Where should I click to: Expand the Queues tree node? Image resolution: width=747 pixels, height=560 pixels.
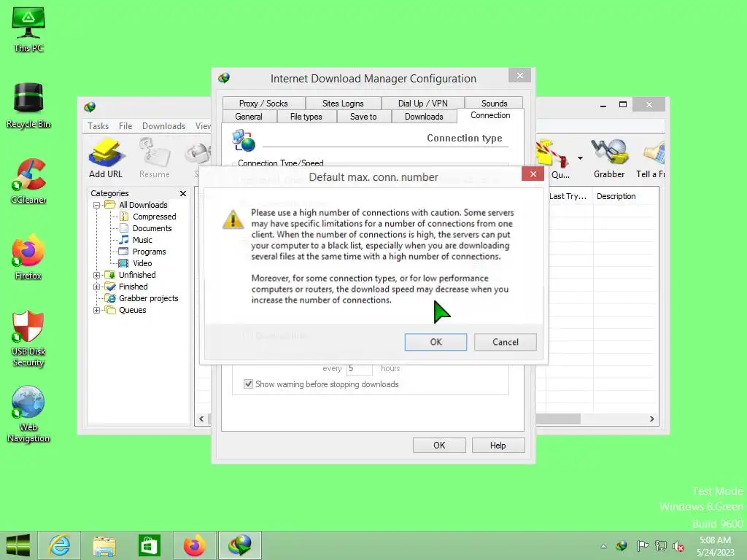(x=96, y=311)
